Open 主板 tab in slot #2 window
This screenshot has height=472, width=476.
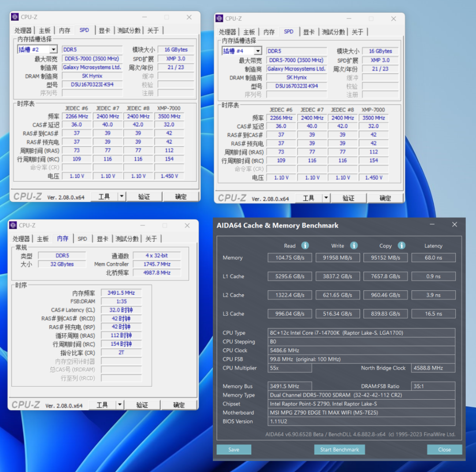pos(45,30)
